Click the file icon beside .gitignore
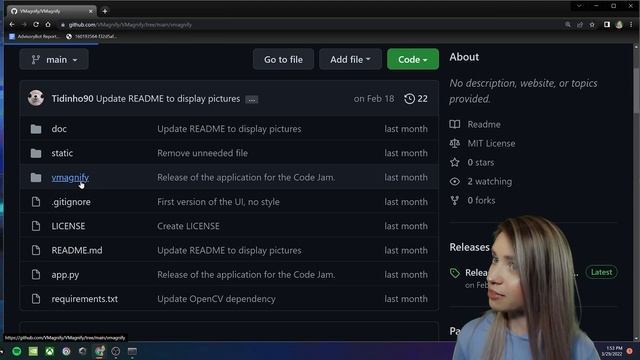Viewport: 640px width, 360px height. (36, 202)
